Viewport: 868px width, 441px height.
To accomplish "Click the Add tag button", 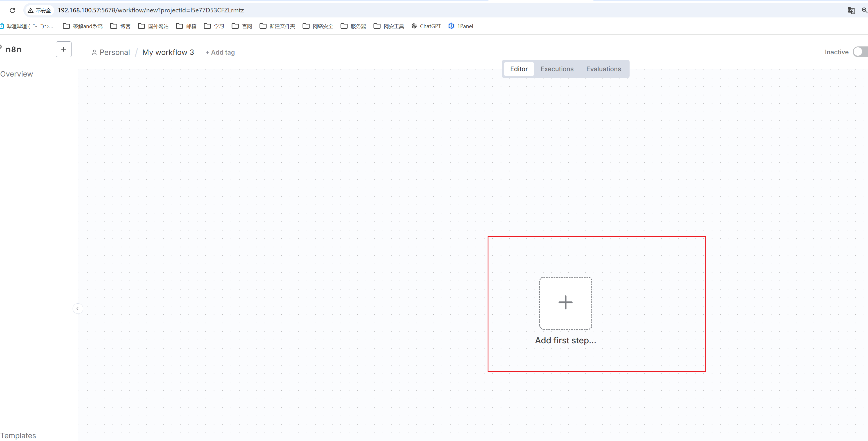I will pyautogui.click(x=220, y=53).
